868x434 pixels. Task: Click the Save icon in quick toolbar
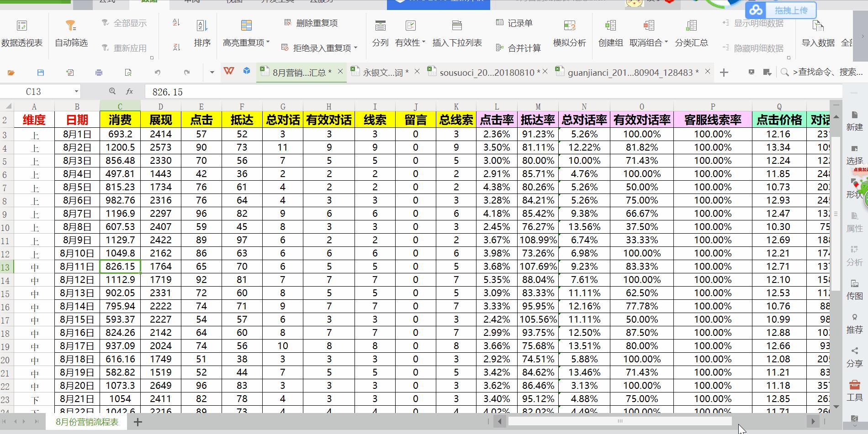click(40, 72)
